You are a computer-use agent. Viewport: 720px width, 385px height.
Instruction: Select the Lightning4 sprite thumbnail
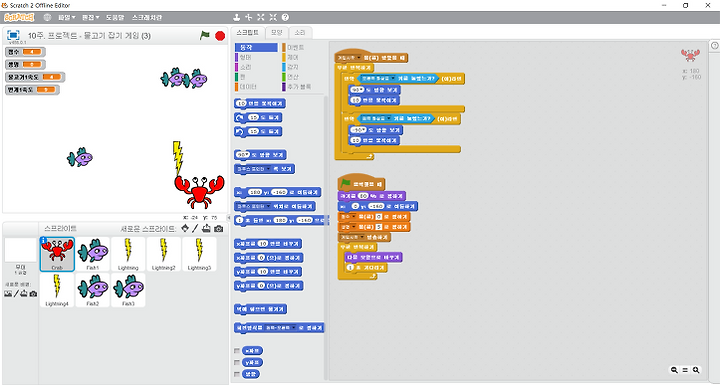point(57,290)
